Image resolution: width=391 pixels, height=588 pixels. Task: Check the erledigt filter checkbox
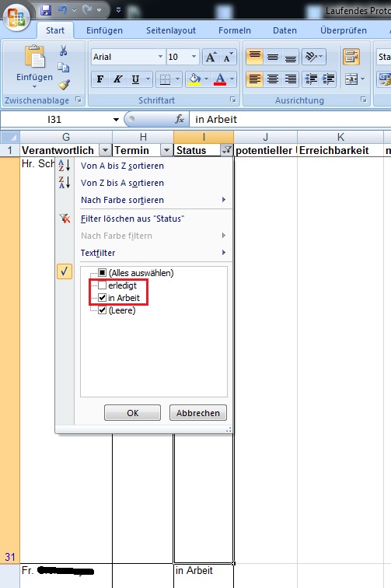103,285
